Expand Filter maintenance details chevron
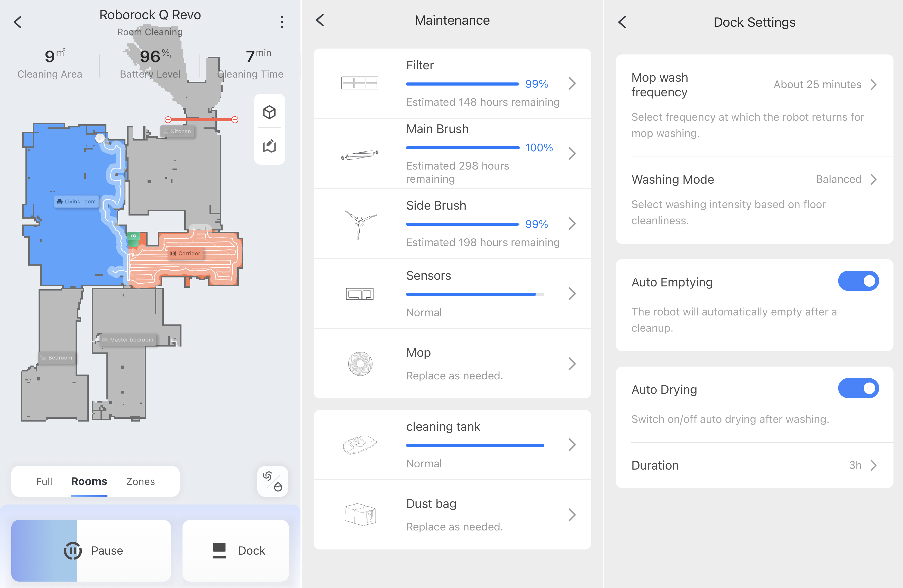The height and width of the screenshot is (588, 903). 572,83
